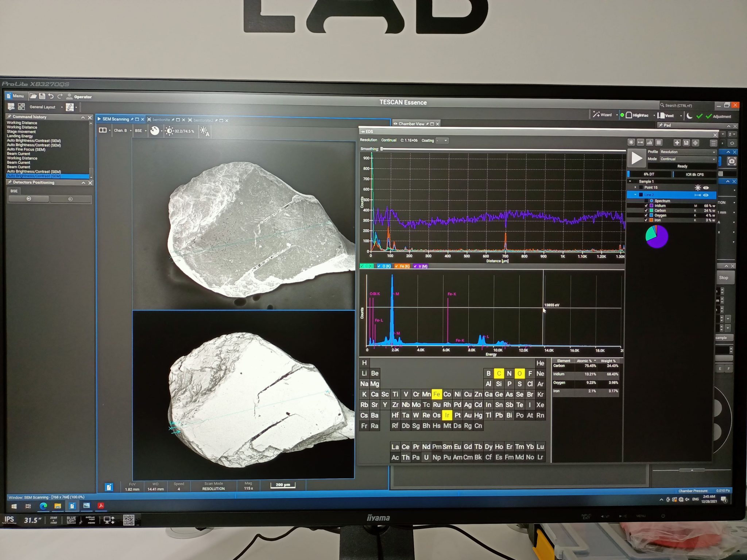Image resolution: width=747 pixels, height=560 pixels.
Task: Uncheck the Iridium element checkbox
Action: [x=646, y=206]
